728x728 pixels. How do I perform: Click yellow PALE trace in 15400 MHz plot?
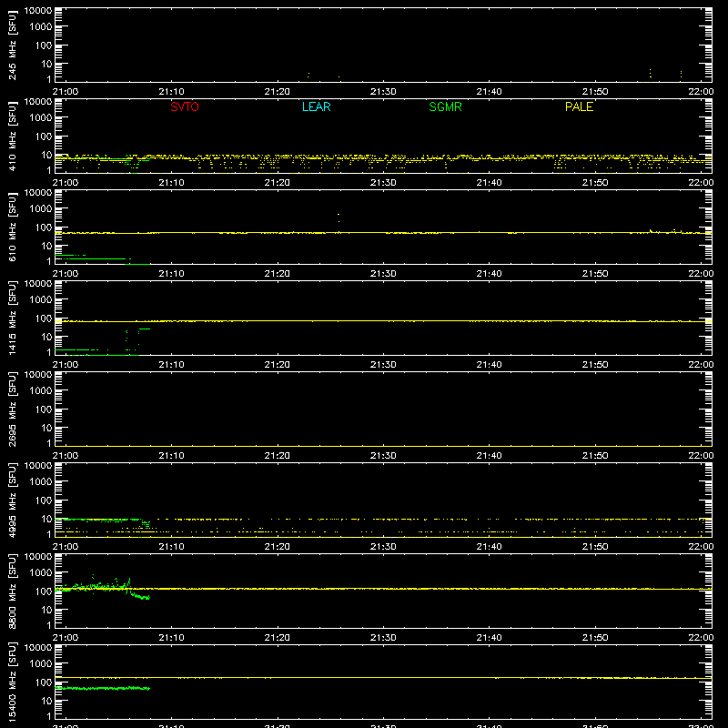click(383, 678)
